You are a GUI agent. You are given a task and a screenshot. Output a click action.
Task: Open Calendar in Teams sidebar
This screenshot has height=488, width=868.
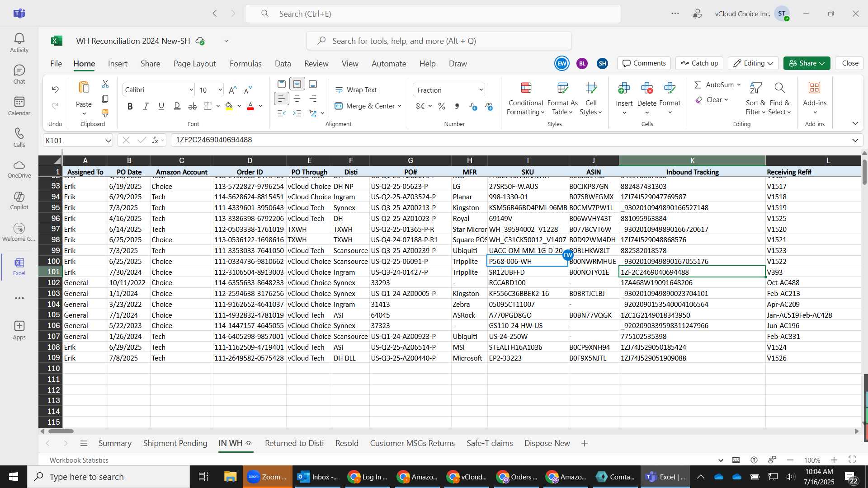[x=19, y=106]
